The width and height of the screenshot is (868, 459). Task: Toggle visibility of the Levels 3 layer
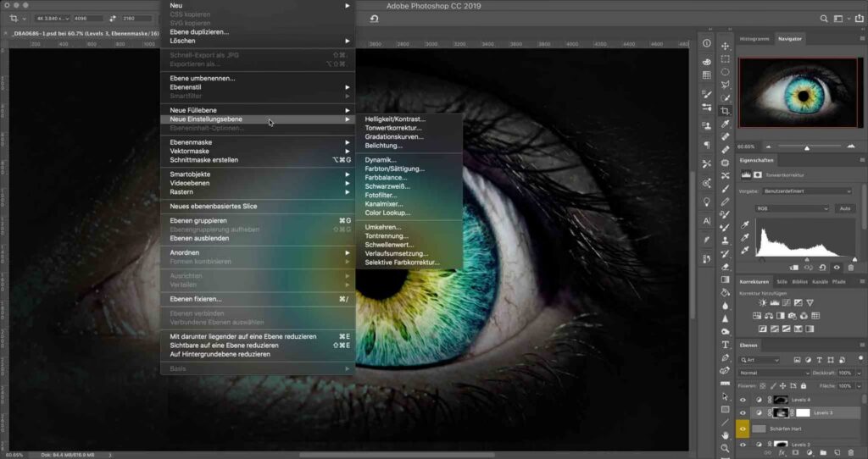743,413
